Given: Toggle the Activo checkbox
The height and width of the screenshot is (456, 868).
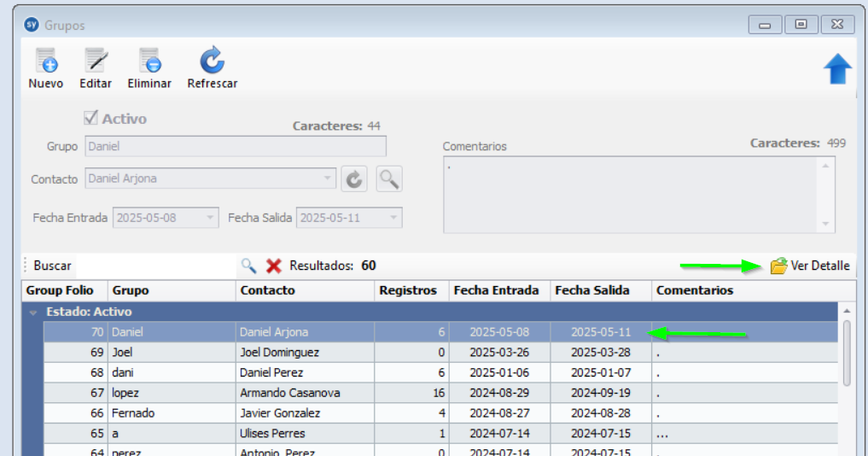Looking at the screenshot, I should click(x=90, y=118).
